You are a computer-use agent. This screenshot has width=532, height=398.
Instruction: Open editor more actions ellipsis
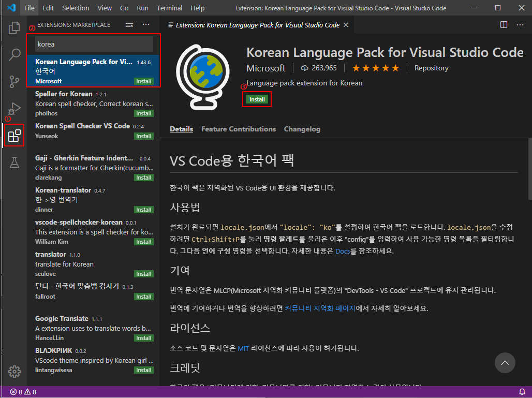point(520,25)
